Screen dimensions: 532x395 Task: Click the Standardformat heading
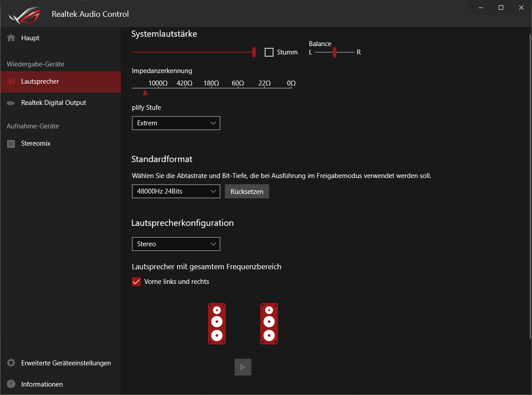click(x=162, y=159)
